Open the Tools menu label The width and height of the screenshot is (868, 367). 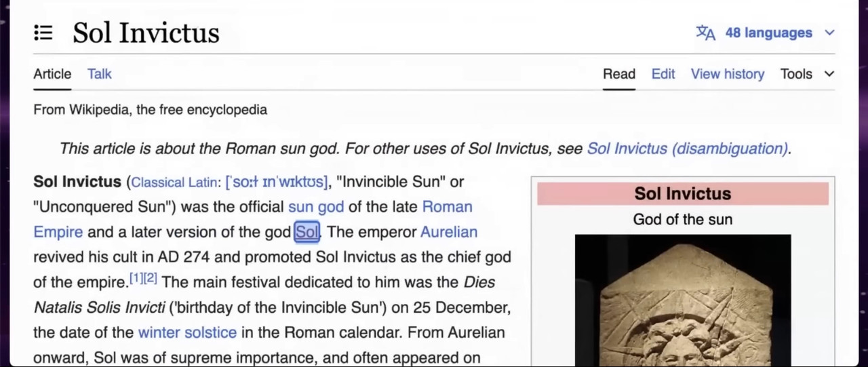point(796,74)
